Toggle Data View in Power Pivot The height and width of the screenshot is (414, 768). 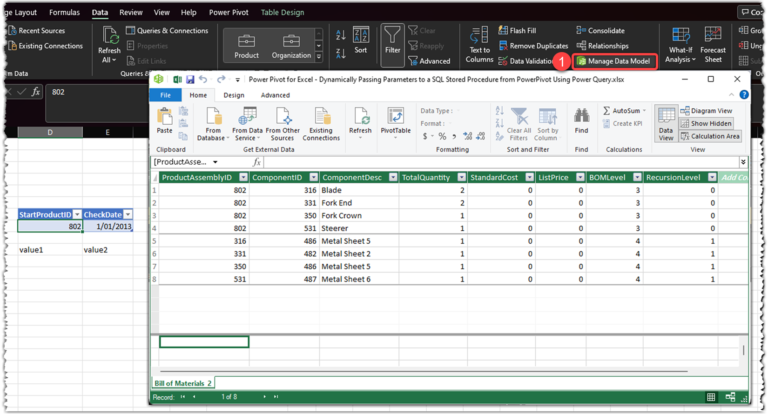click(666, 124)
